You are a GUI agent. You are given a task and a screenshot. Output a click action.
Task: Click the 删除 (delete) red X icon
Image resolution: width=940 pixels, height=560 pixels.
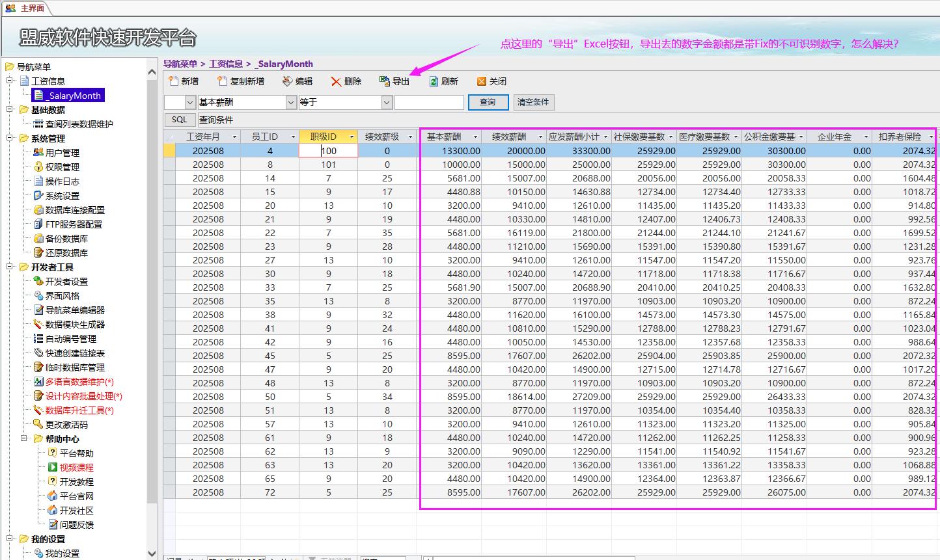[x=336, y=81]
